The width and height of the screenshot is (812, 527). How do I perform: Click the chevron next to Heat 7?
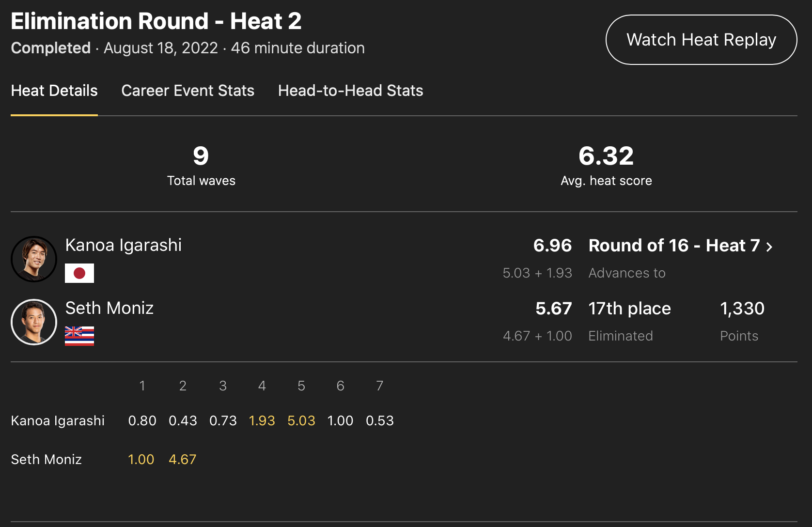[769, 247]
